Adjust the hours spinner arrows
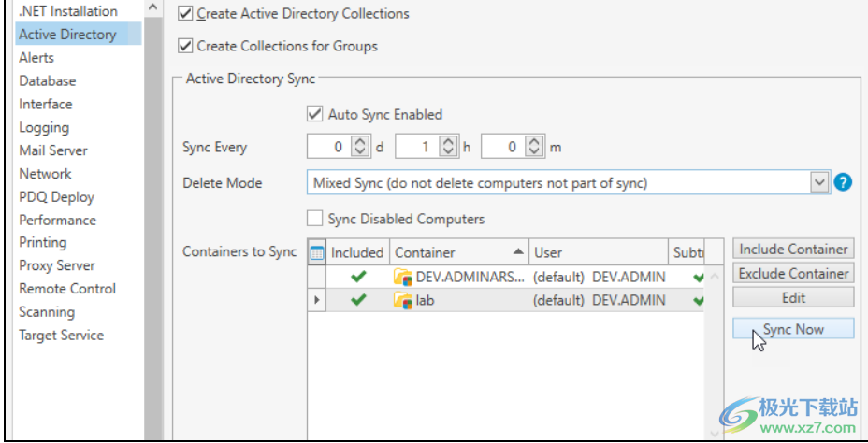 pos(448,147)
